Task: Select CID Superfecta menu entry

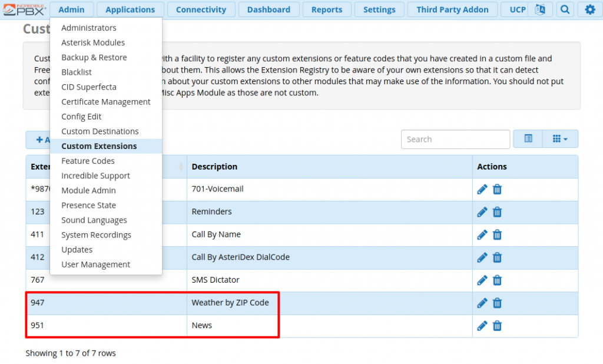Action: tap(106, 87)
